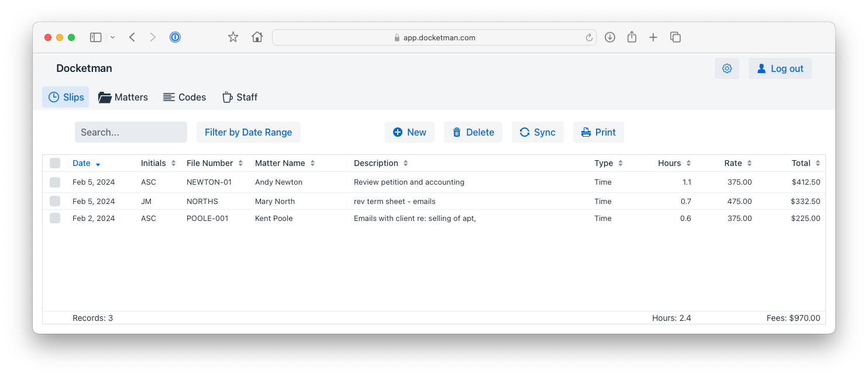Check the NEWTON-01 row checkbox
868x377 pixels.
pyautogui.click(x=55, y=182)
